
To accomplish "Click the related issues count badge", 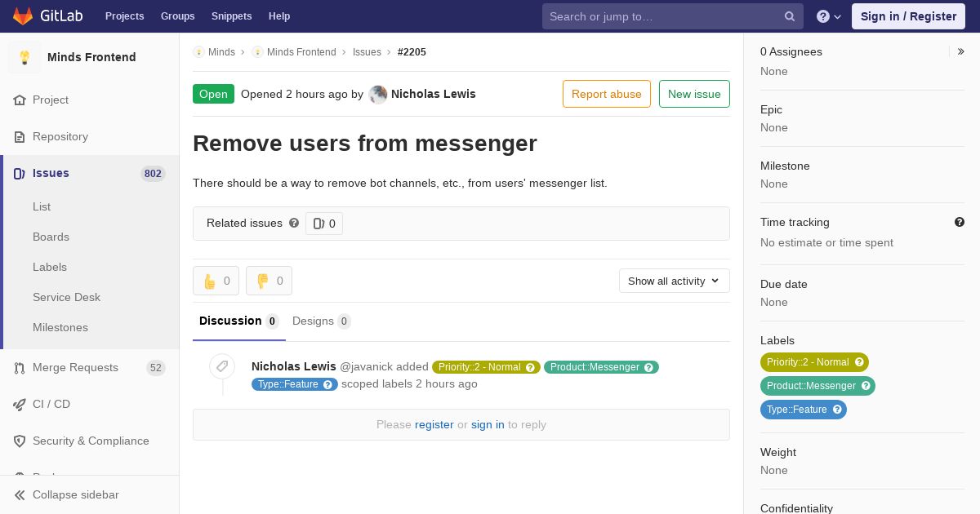I will point(324,224).
